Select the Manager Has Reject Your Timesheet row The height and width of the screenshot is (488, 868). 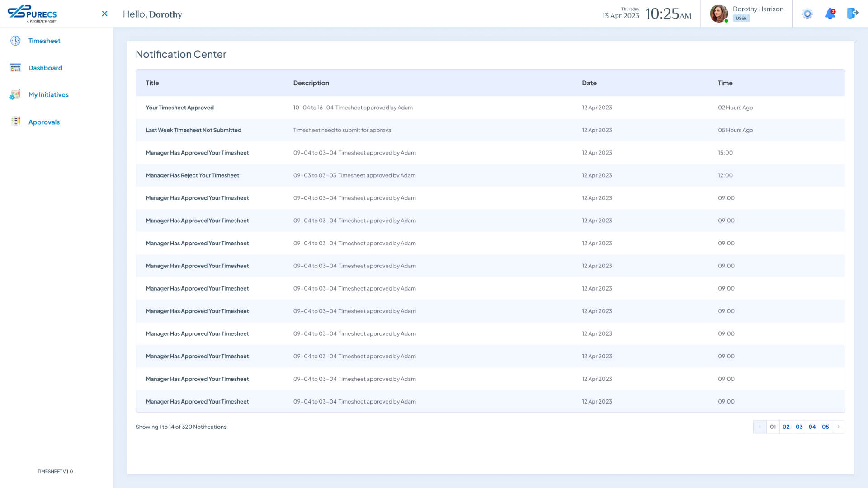pos(193,175)
